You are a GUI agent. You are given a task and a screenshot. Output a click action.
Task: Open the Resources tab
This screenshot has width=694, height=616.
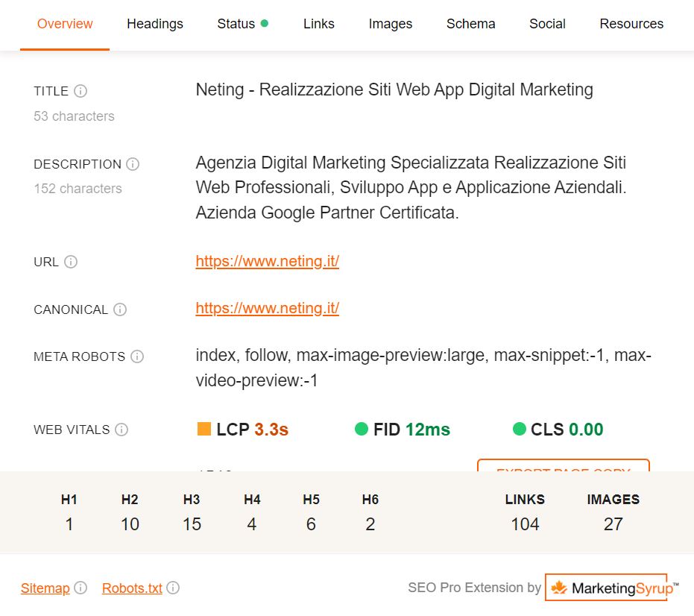point(631,23)
